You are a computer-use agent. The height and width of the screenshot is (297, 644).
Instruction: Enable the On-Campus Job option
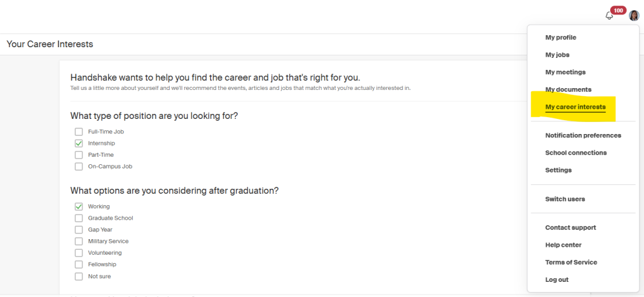(79, 167)
